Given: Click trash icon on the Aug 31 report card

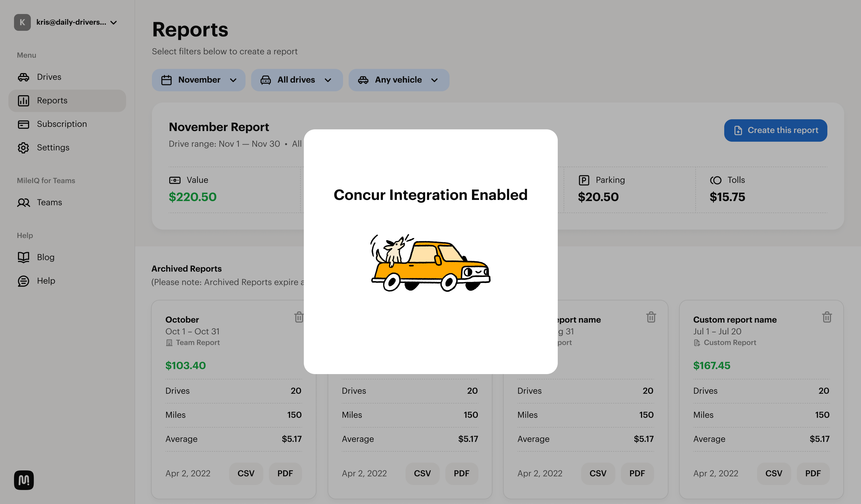Looking at the screenshot, I should (651, 317).
